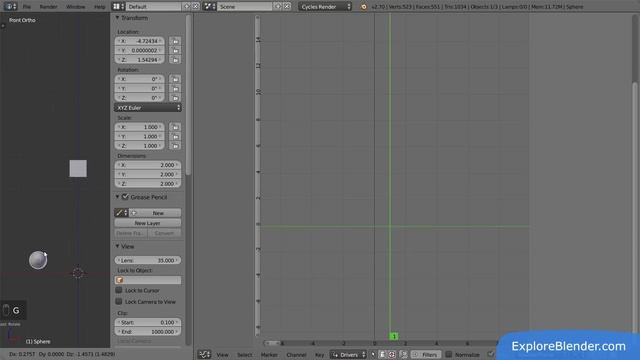Screen dimensions: 640x360
Task: Click lock icon beside Rotation Y
Action: [x=175, y=89]
